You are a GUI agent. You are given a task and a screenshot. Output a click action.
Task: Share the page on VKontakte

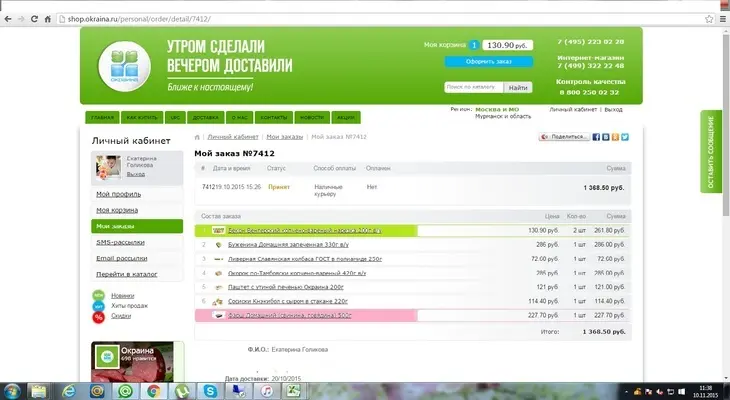606,137
